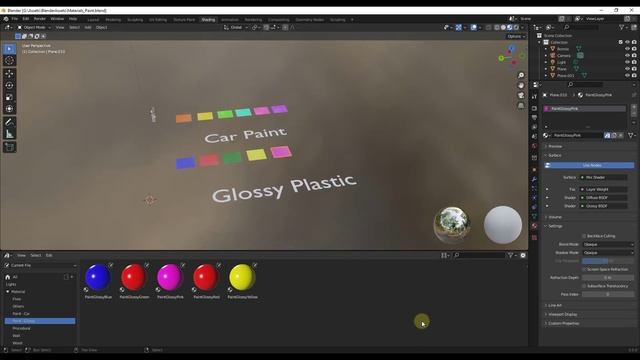Click the outliner filter funnel icon
The height and width of the screenshot is (360, 640).
622,27
